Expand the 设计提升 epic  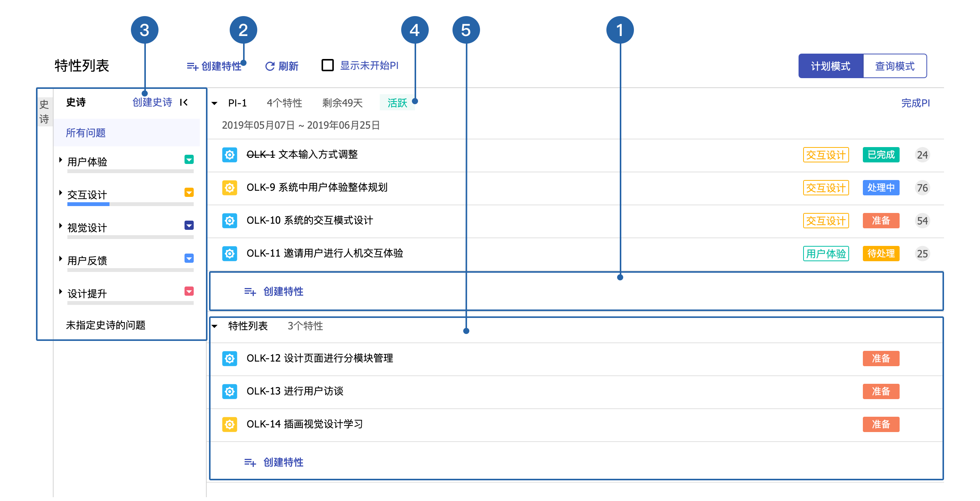pyautogui.click(x=60, y=292)
